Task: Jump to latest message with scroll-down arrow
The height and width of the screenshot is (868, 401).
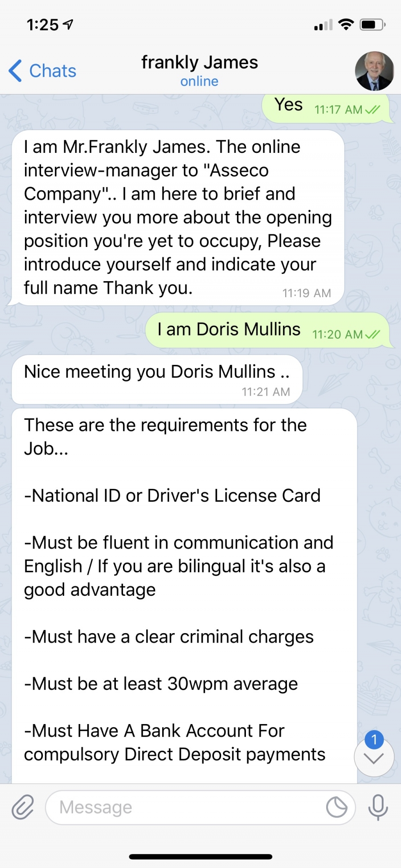Action: pyautogui.click(x=374, y=757)
